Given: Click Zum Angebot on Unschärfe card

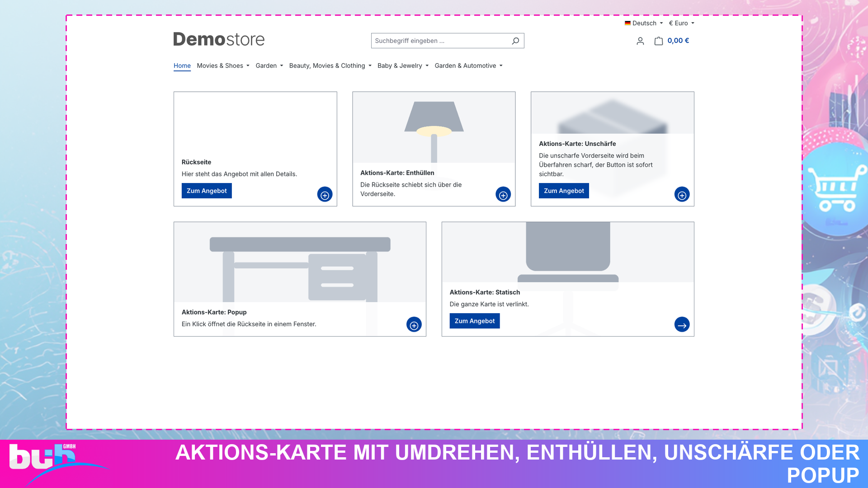Looking at the screenshot, I should coord(564,191).
